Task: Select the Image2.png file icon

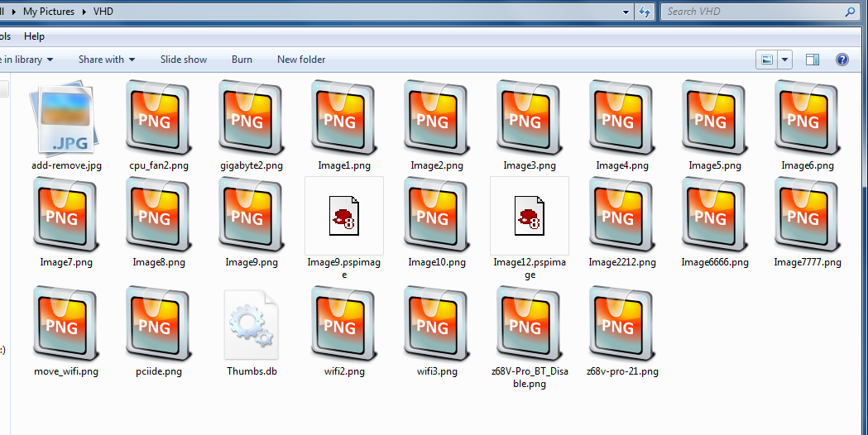Action: [x=437, y=118]
